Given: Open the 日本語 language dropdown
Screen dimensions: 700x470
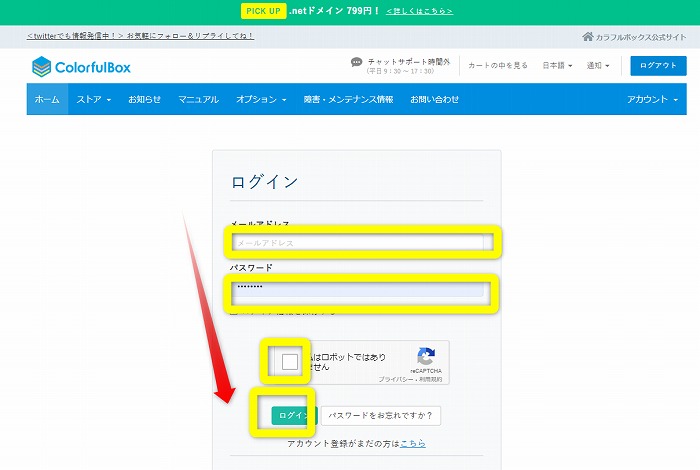Looking at the screenshot, I should (x=557, y=66).
